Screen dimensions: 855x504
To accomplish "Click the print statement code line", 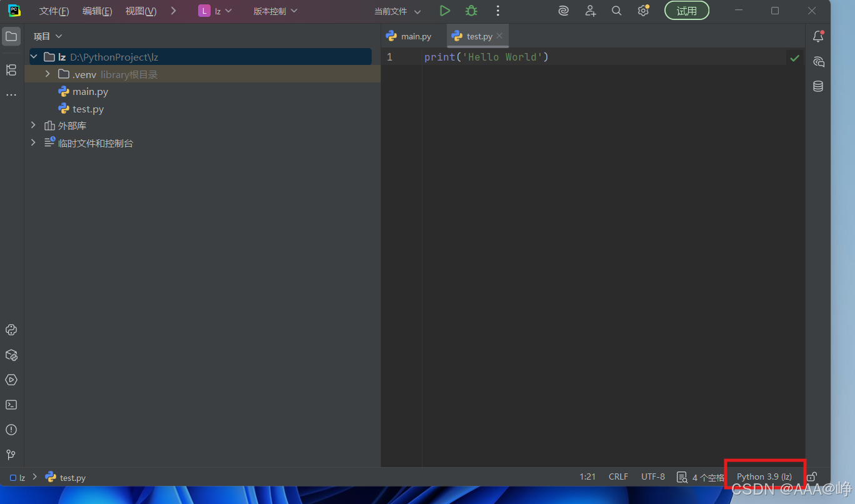I will click(x=486, y=57).
